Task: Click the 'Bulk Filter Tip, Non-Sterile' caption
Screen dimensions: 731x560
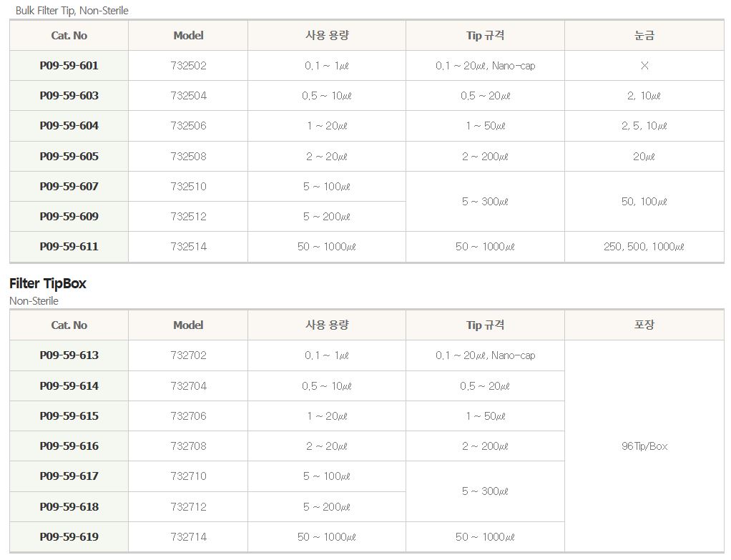Action: [72, 11]
